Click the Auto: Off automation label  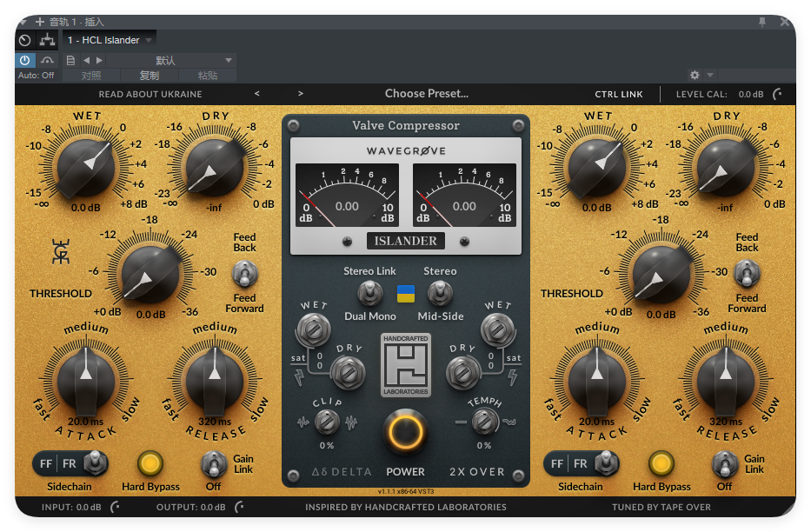tap(37, 76)
